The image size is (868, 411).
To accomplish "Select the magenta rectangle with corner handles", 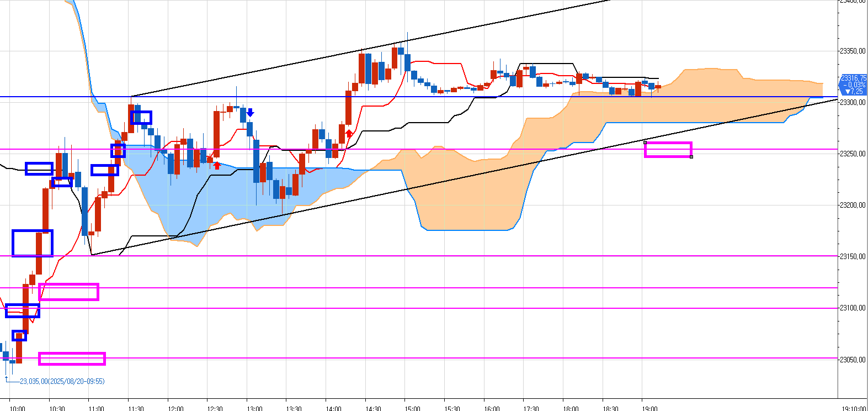I will [668, 150].
